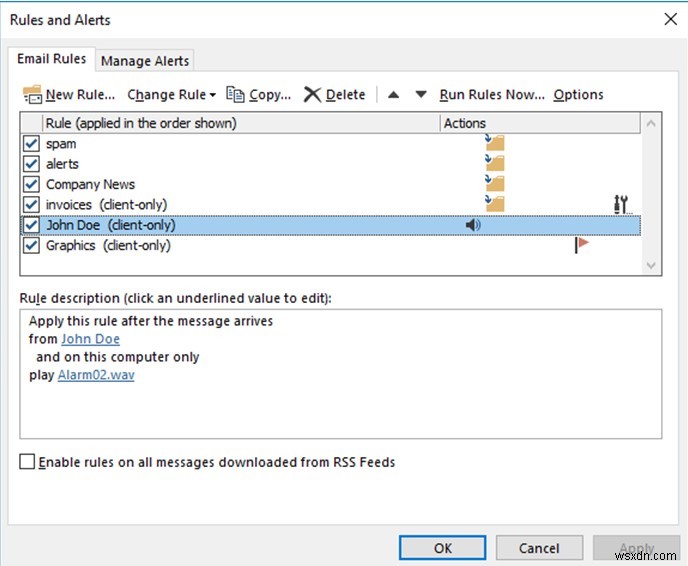Uncheck the Graphics rule checkbox

coord(31,245)
